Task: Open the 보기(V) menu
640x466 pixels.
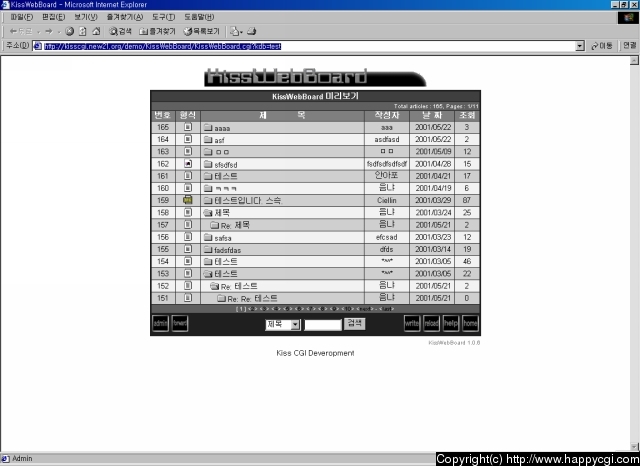Action: click(86, 17)
